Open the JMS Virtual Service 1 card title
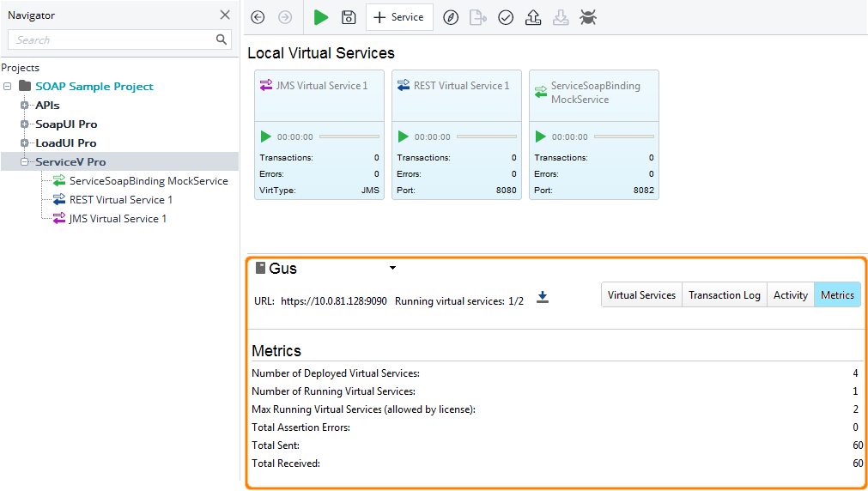This screenshot has height=491, width=868. click(x=322, y=86)
